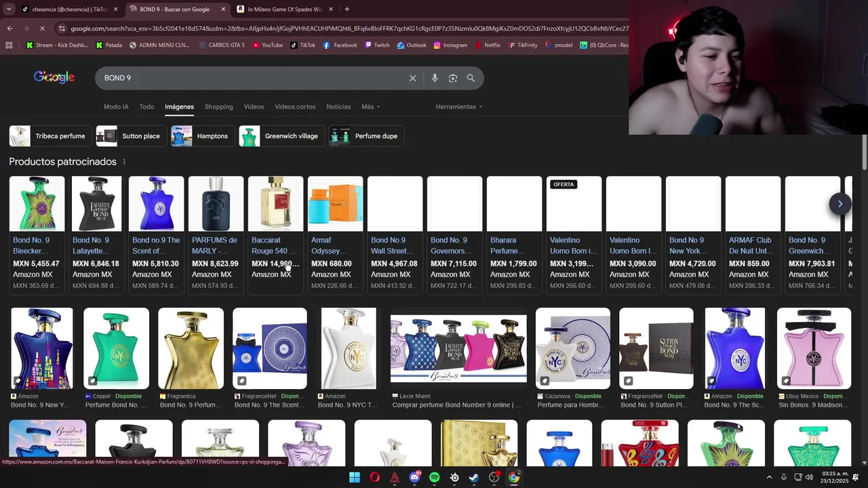Open PARFUMS de MARLY sponsored listing
868x488 pixels.
click(216, 235)
